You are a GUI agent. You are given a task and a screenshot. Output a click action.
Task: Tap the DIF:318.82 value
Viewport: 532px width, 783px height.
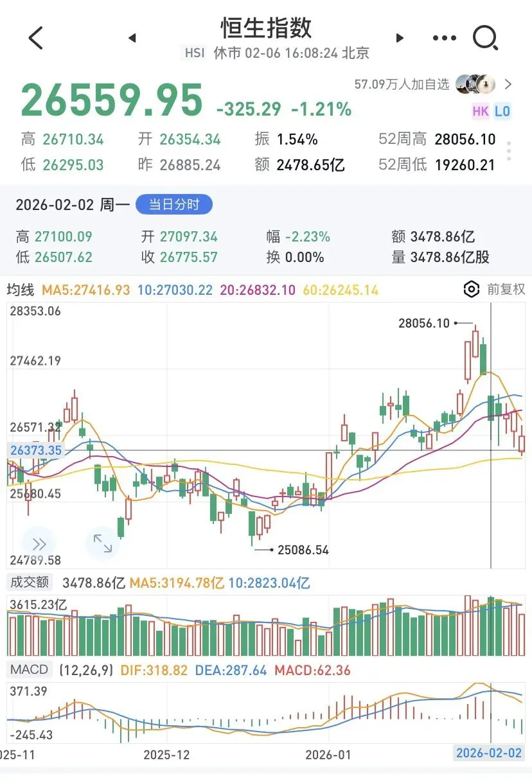(153, 671)
